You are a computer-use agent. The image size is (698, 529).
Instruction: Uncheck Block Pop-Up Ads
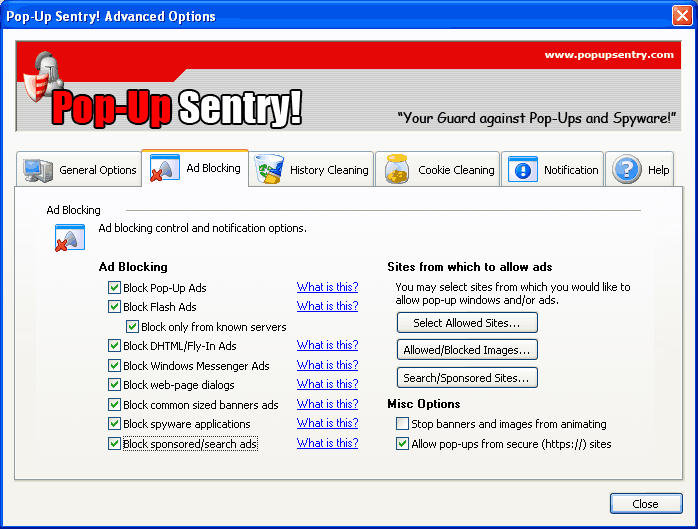114,288
